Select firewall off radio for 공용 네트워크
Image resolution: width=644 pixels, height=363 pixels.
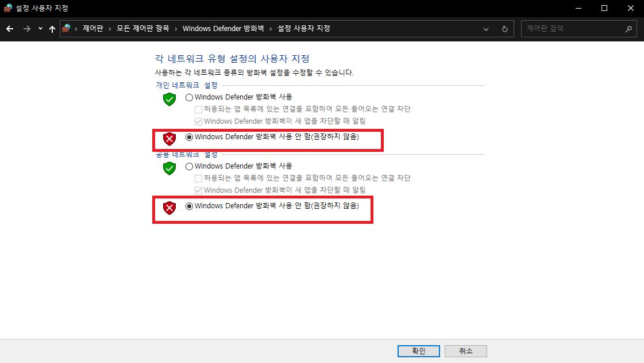coord(189,207)
